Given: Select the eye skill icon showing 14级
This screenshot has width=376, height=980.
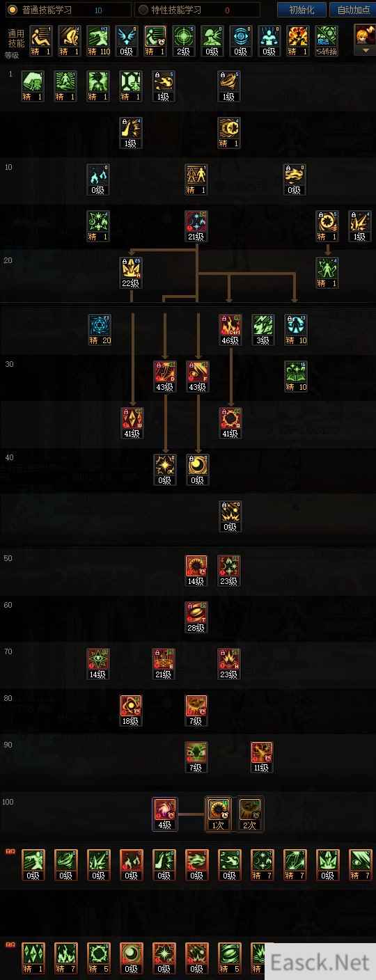Looking at the screenshot, I should click(98, 663).
